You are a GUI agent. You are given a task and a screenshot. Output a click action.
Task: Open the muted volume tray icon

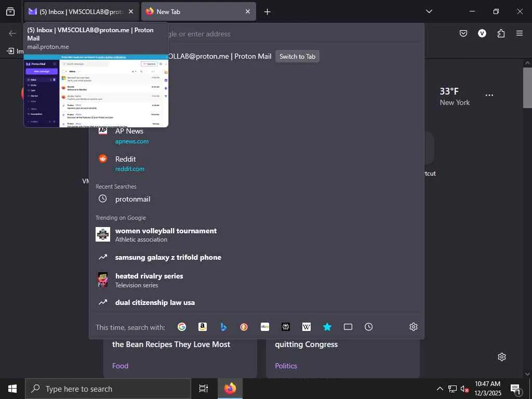pos(464,389)
